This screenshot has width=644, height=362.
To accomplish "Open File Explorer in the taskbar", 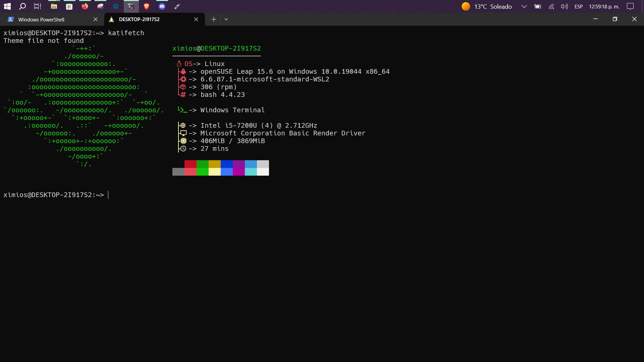I will 54,6.
